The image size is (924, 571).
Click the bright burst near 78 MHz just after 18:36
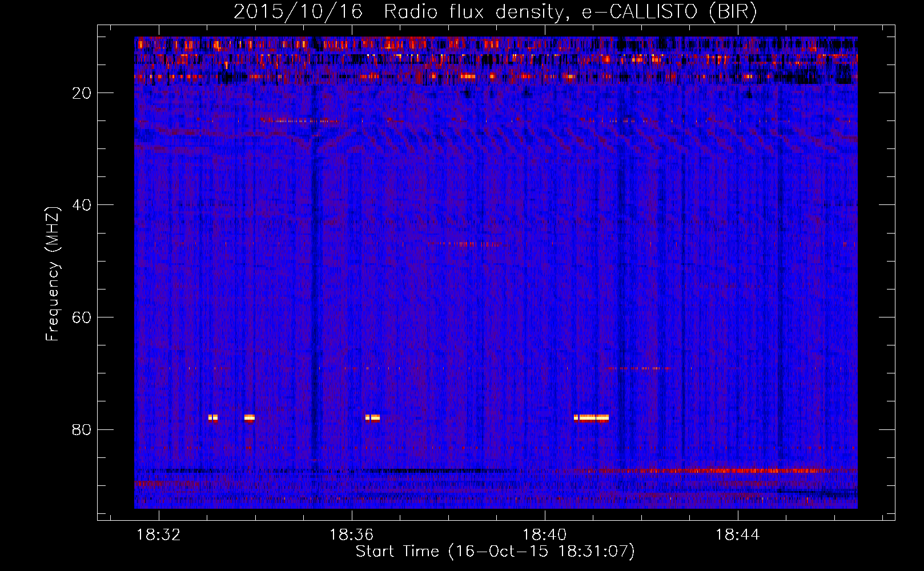(372, 417)
